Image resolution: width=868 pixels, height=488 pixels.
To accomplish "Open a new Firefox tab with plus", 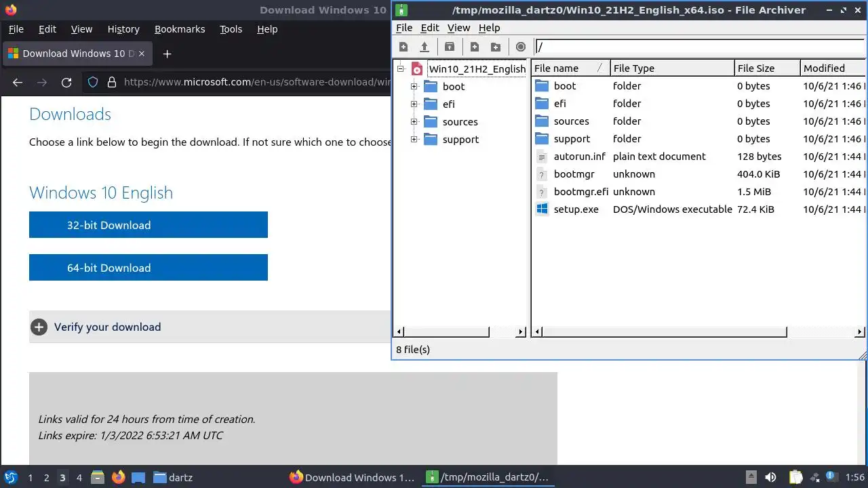I will coord(167,54).
